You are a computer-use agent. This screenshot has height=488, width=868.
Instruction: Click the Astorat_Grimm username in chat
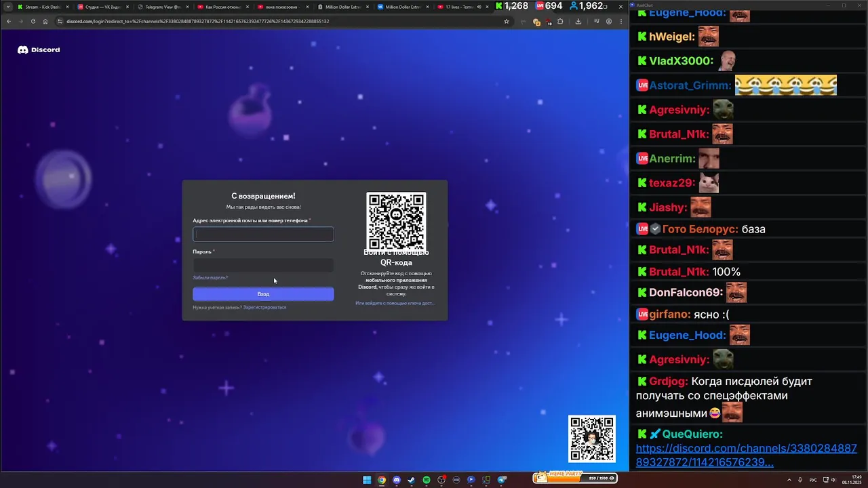coord(689,85)
